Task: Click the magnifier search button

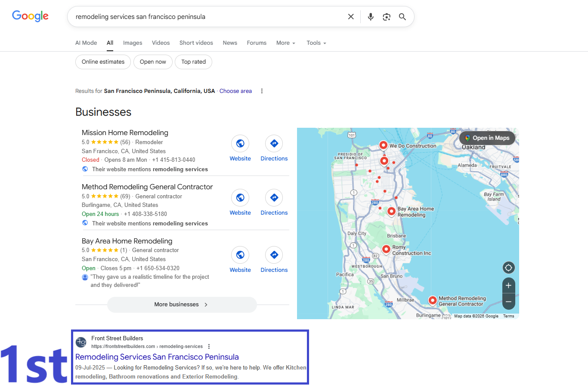Action: tap(402, 17)
